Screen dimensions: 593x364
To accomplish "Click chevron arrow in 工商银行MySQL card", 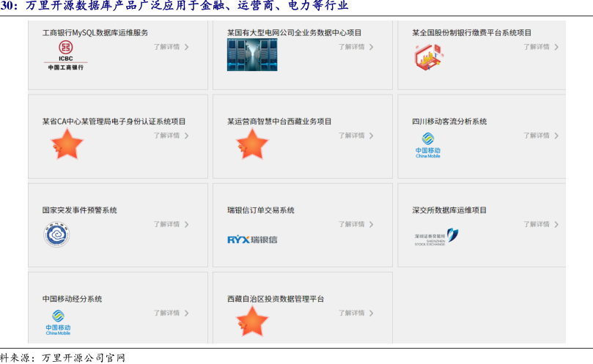I will 186,47.
